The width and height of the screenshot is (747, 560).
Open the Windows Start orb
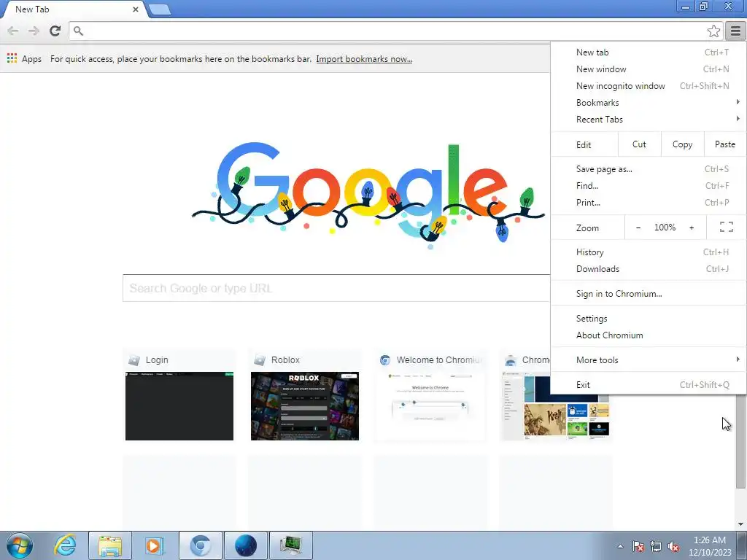20,545
